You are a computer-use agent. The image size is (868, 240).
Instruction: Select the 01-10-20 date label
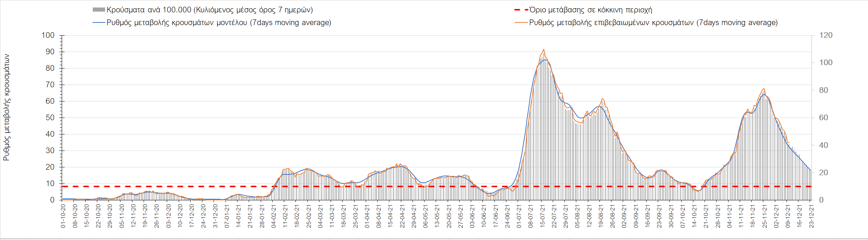pyautogui.click(x=63, y=215)
